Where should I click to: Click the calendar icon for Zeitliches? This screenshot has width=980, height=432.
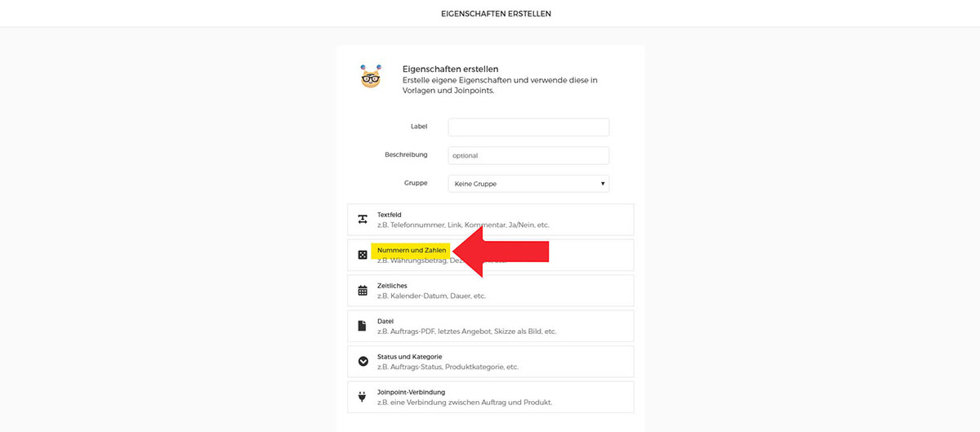tap(363, 291)
